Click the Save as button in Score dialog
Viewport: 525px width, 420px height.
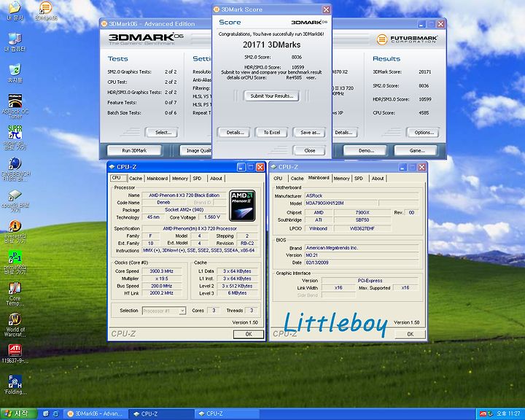click(x=310, y=133)
